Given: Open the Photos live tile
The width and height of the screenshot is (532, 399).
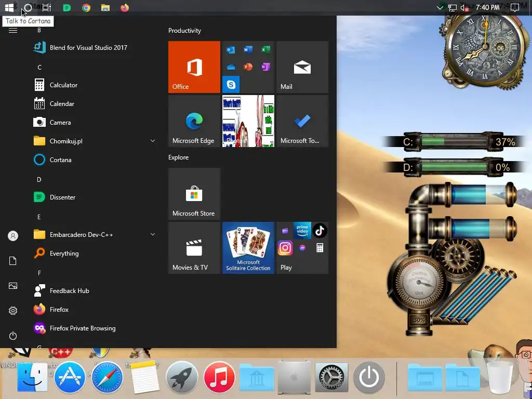Looking at the screenshot, I should tap(248, 121).
